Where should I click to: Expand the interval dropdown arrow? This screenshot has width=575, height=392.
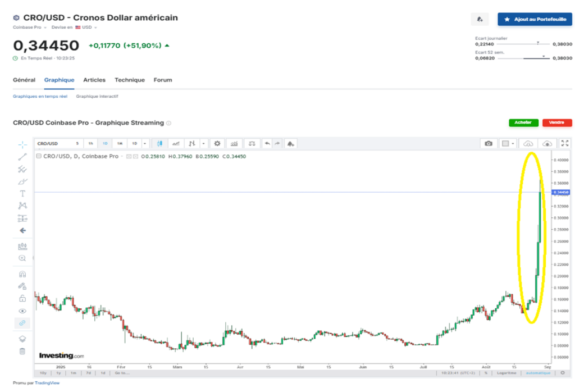coord(145,143)
